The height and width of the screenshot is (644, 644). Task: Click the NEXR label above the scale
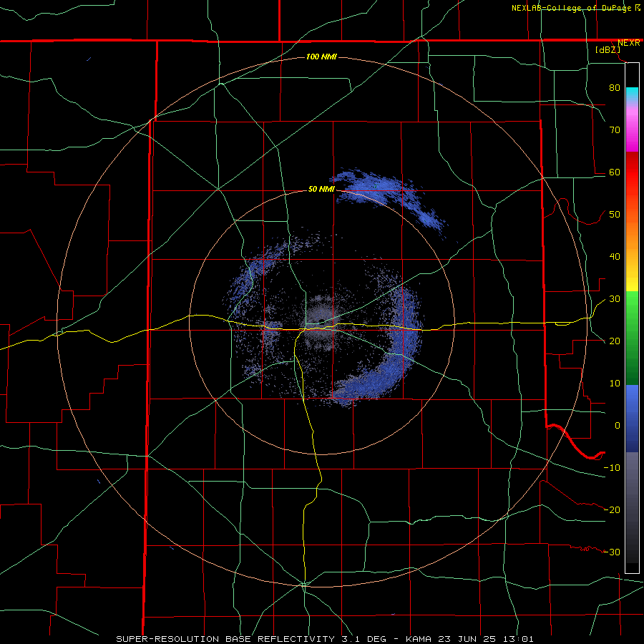point(628,43)
